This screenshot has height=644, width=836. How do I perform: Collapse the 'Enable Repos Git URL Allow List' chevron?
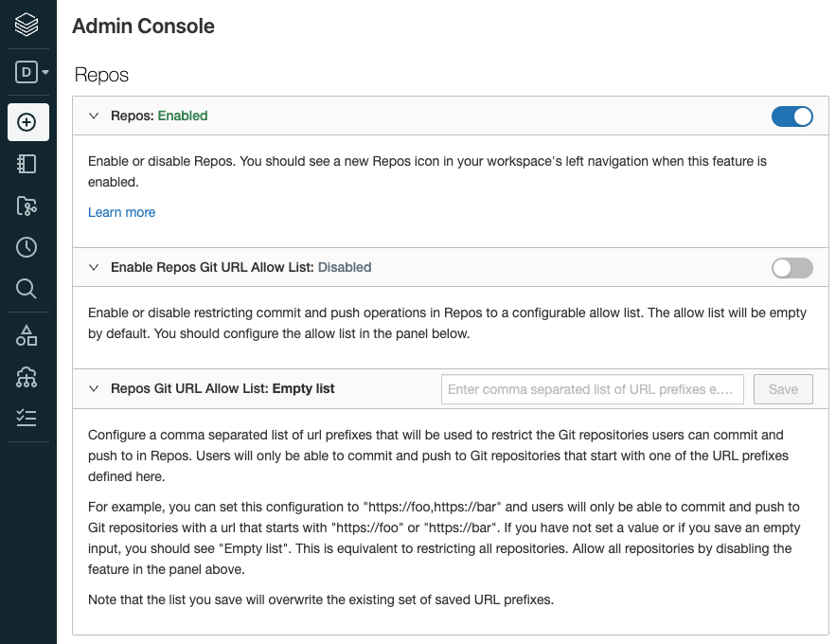click(x=94, y=268)
